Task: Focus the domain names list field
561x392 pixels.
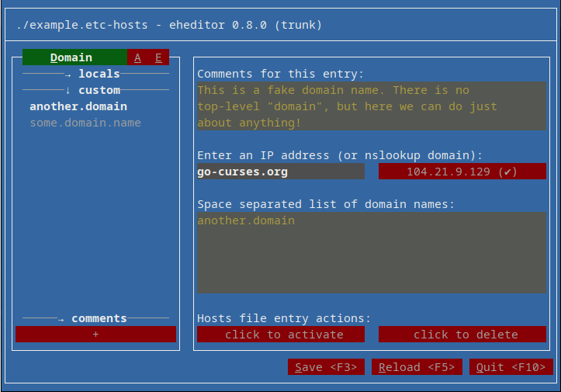Action: click(372, 253)
